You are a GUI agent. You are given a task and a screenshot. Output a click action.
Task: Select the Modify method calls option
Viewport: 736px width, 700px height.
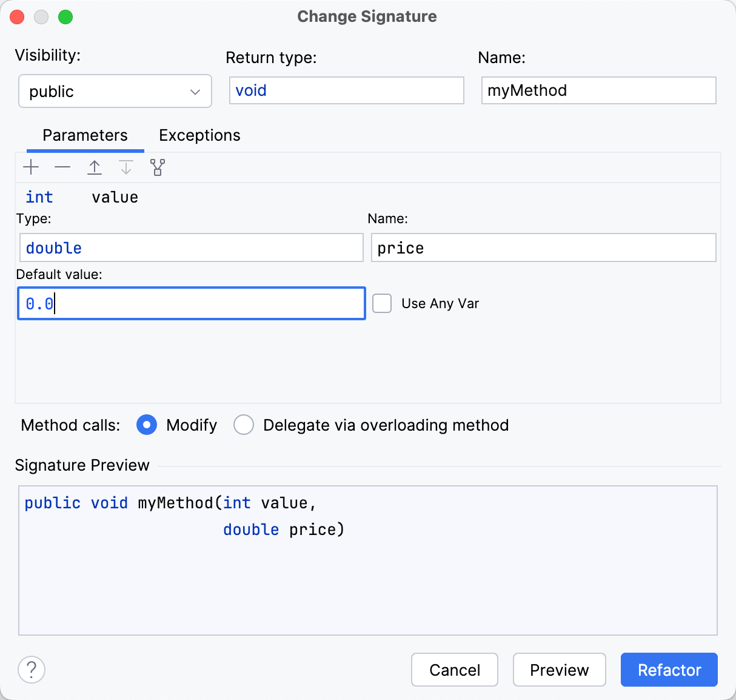click(x=147, y=425)
